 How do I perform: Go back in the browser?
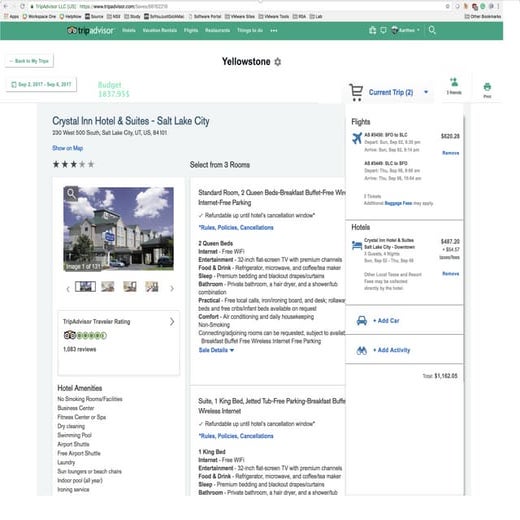[6, 6]
